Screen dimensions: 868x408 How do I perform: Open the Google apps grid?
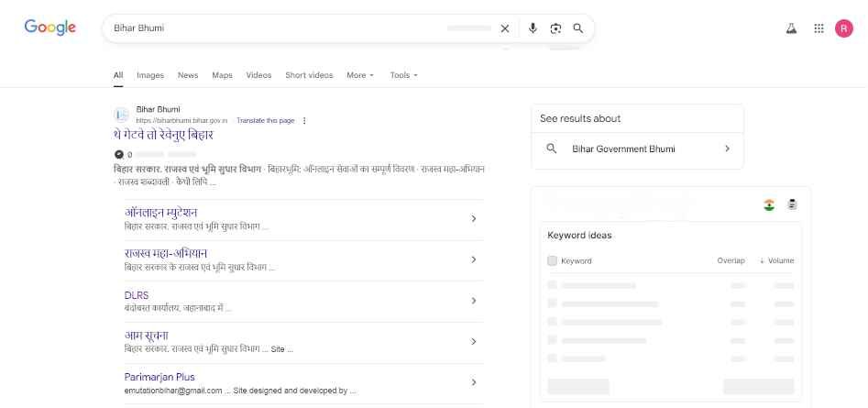[x=819, y=28]
